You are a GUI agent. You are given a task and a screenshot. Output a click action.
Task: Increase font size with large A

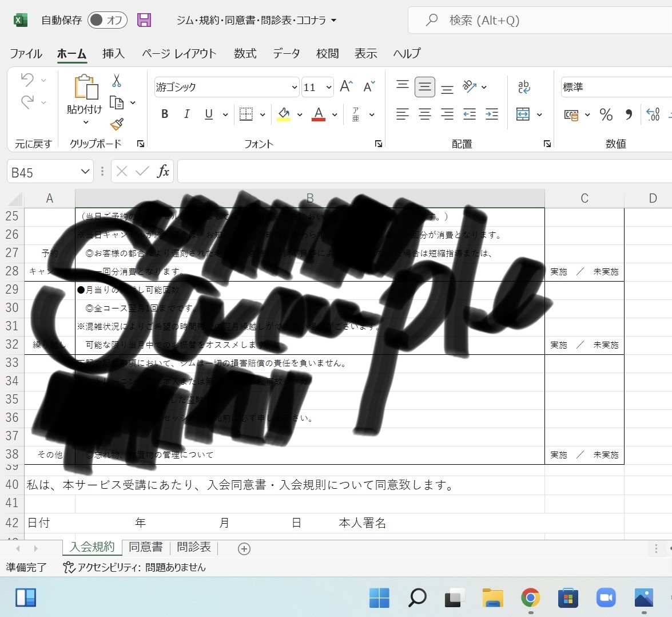(x=346, y=86)
